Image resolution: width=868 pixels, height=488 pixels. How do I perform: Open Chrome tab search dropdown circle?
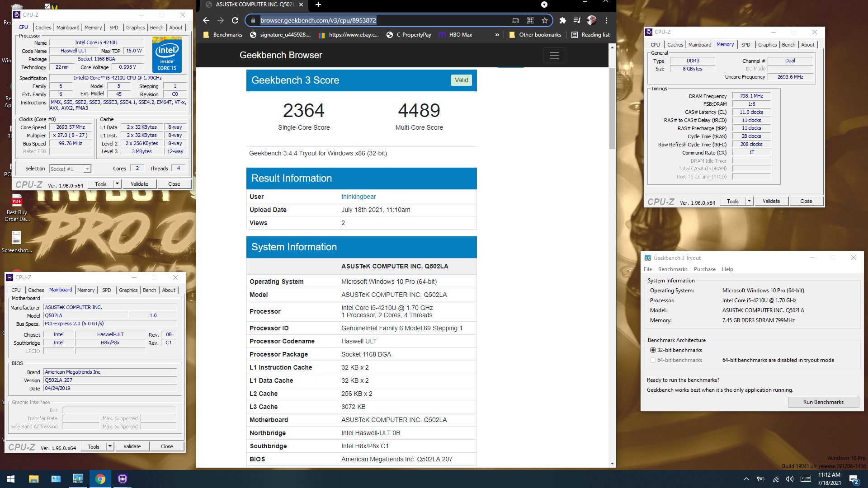544,5
